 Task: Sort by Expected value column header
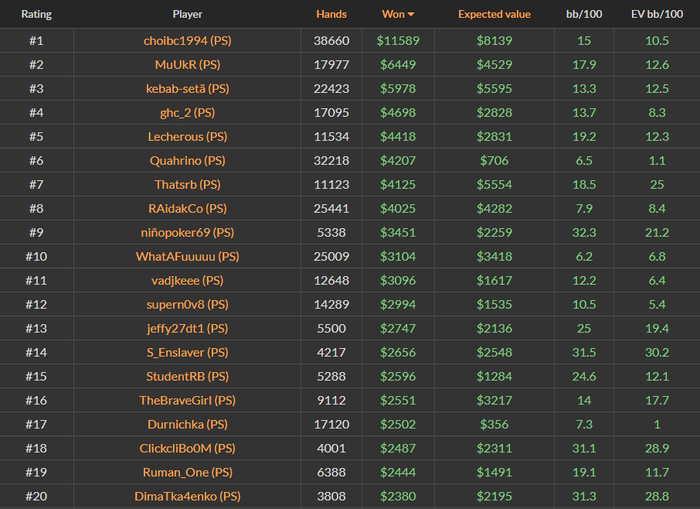[x=495, y=15]
